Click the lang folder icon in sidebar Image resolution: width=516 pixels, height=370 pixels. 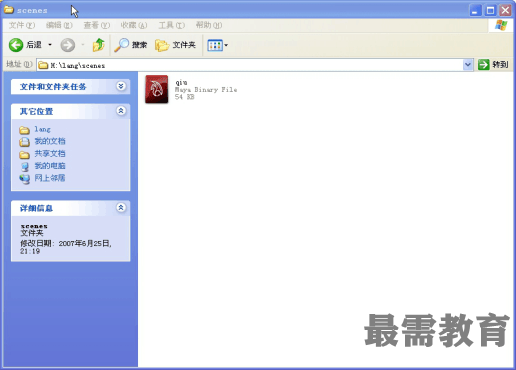click(x=24, y=130)
